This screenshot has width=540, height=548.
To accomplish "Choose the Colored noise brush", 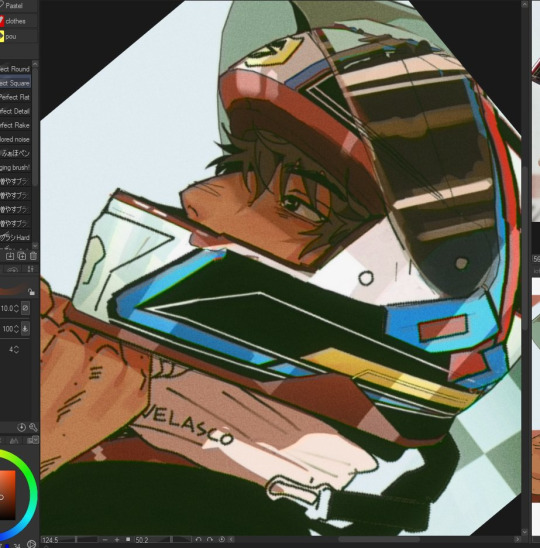I will click(15, 139).
